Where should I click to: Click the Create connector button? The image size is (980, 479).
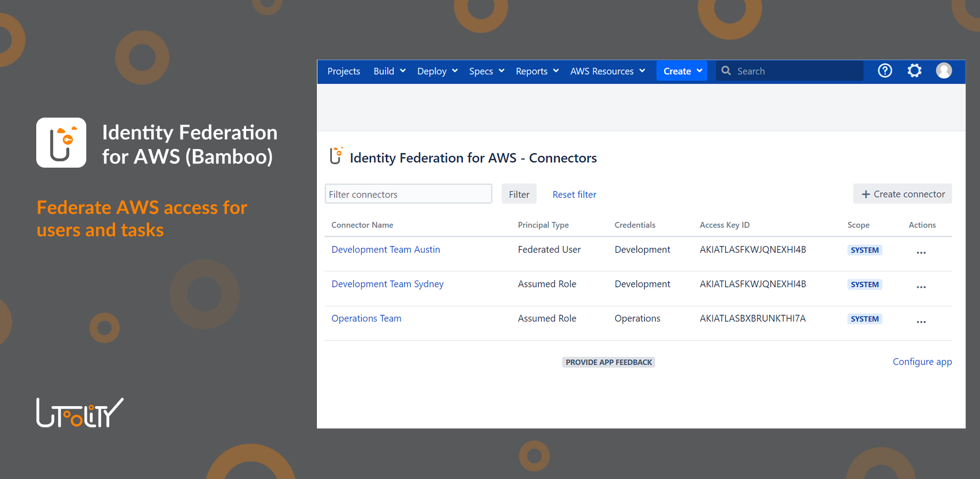[902, 194]
